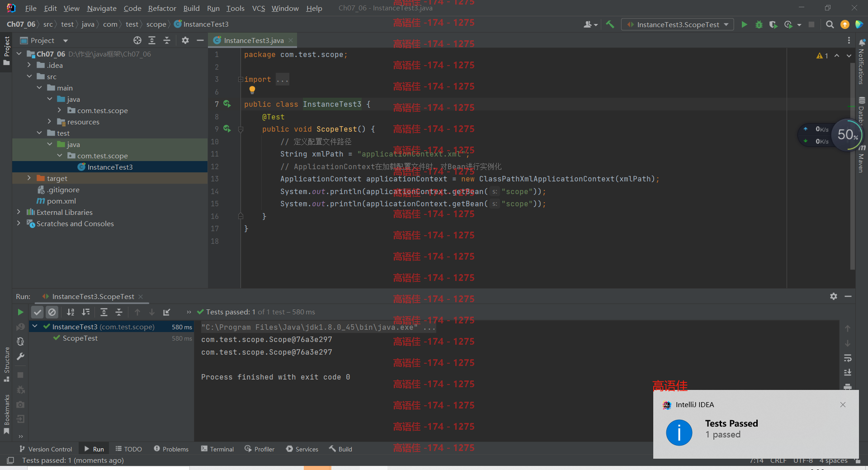Open the Notifications side panel

861,62
